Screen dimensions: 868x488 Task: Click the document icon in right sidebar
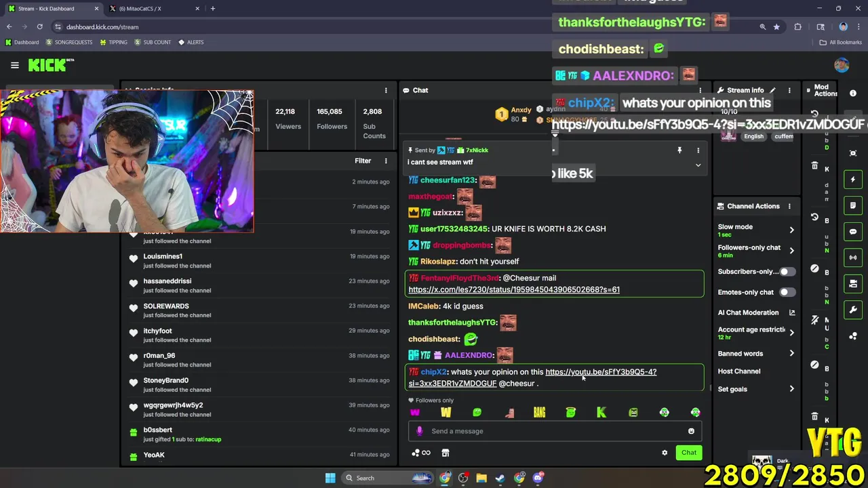point(853,205)
